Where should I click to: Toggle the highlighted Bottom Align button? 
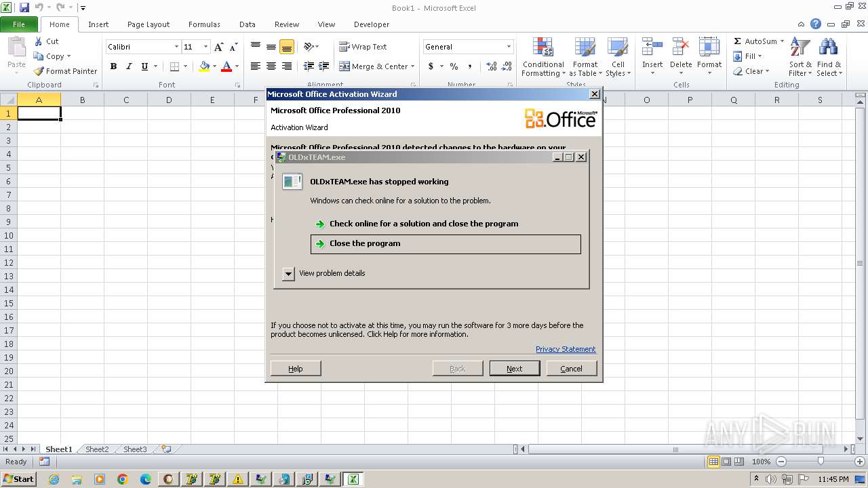click(x=287, y=47)
